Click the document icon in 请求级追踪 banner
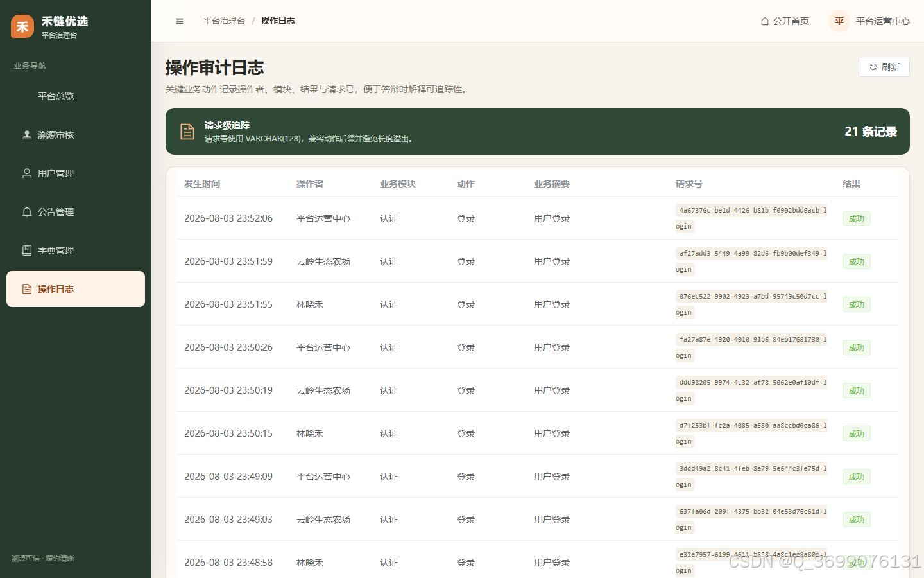Screen dimensions: 924x578 (x=187, y=132)
